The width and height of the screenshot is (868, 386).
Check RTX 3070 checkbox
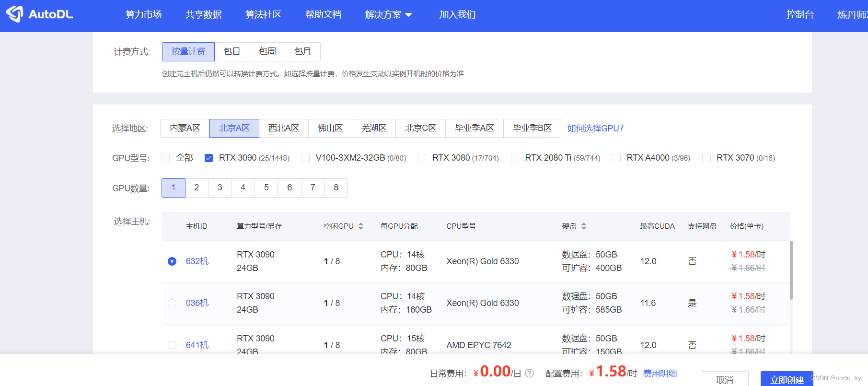point(706,158)
